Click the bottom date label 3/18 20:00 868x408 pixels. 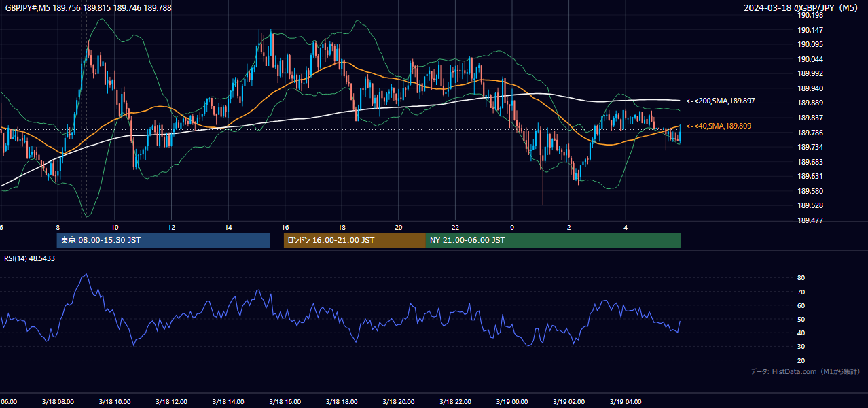[x=399, y=401]
